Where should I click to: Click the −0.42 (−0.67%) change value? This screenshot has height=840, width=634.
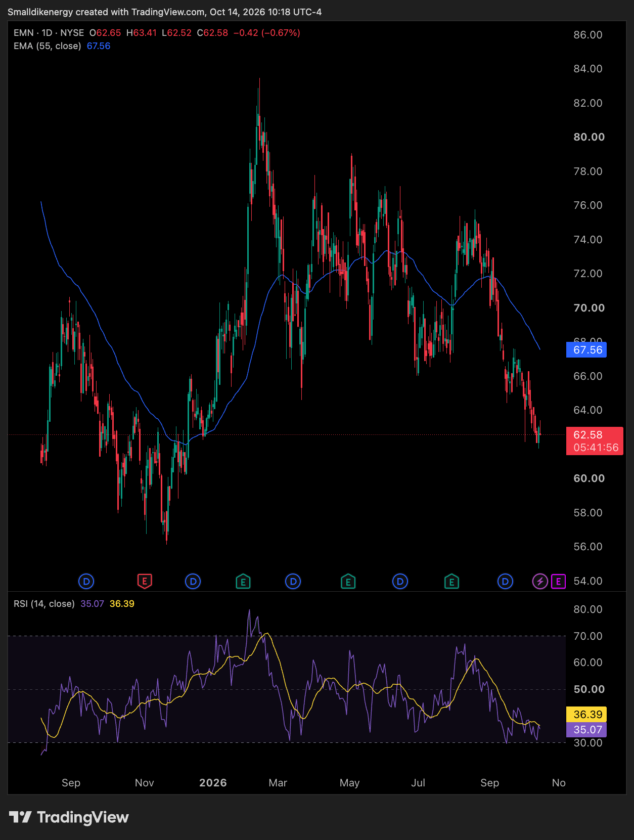[267, 33]
